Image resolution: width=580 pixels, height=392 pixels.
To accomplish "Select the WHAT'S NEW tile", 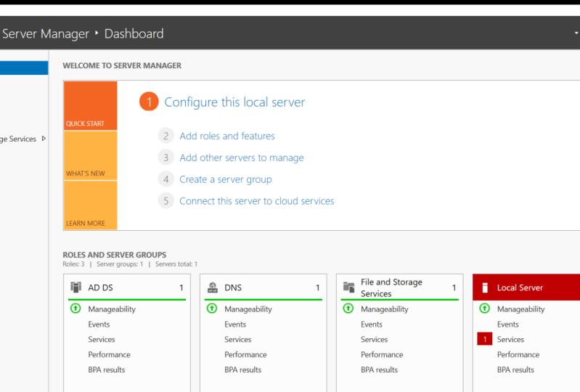I will [90, 155].
